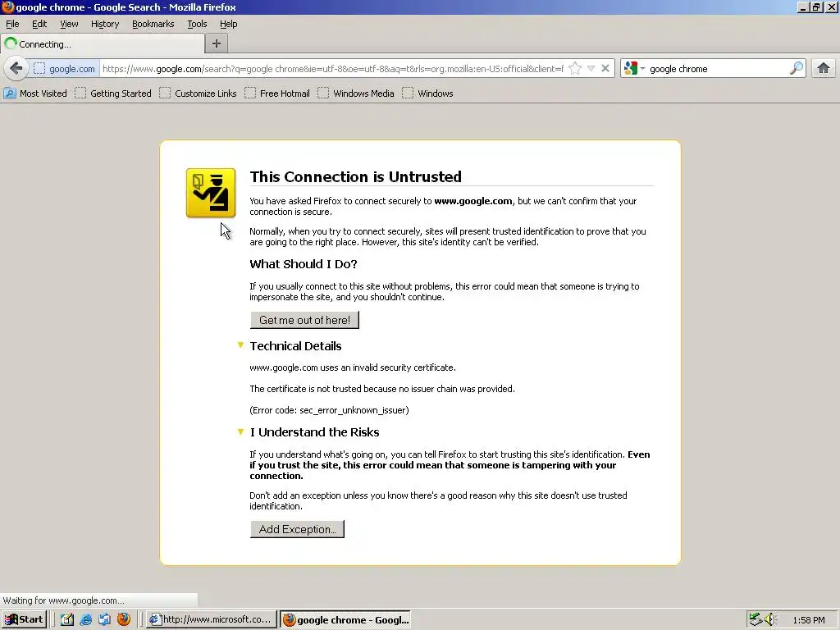Click in the URL address field
This screenshot has height=630, width=840.
click(333, 69)
